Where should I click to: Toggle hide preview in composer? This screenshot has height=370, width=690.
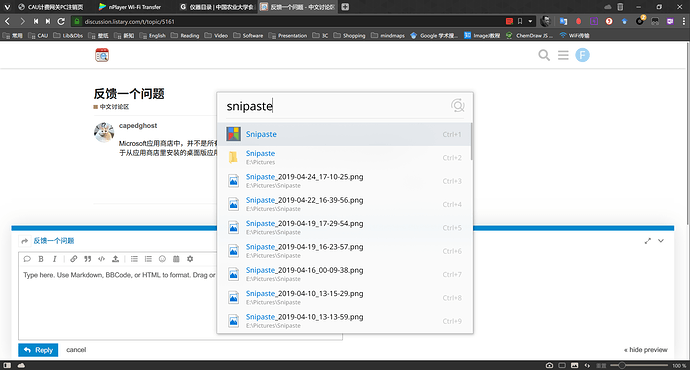click(x=646, y=350)
